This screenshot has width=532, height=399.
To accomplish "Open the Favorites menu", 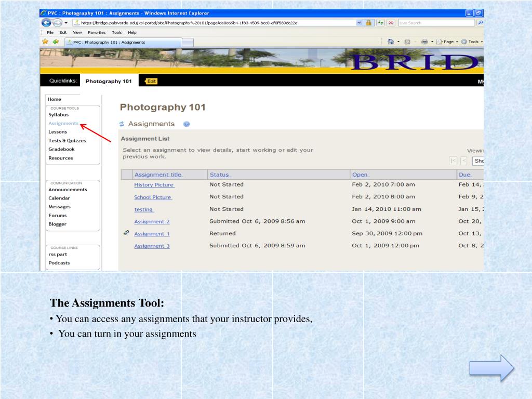I will 97,33.
